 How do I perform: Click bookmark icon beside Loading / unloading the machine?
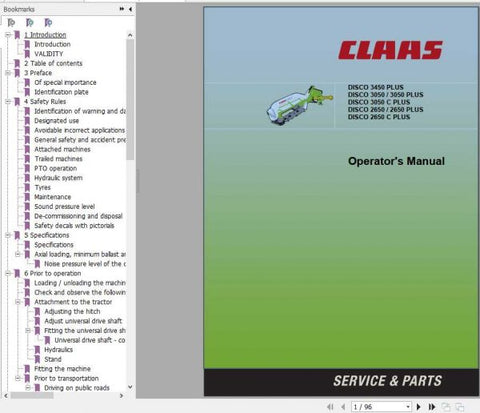[27, 283]
